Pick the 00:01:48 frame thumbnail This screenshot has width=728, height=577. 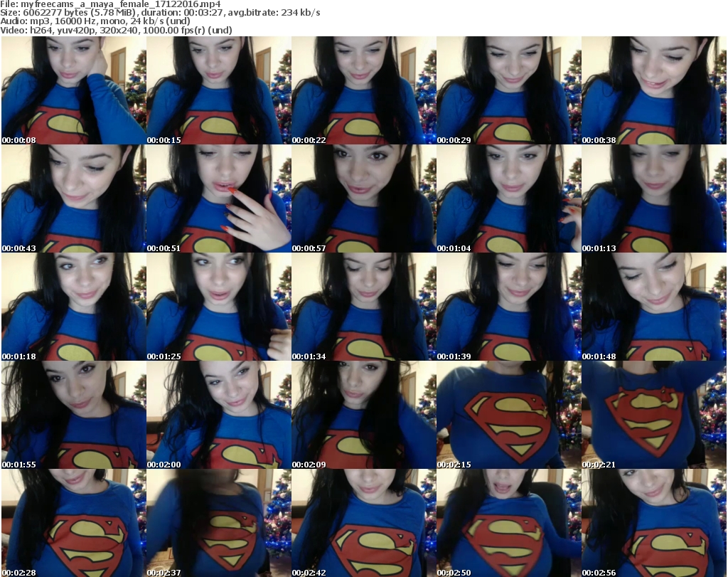[x=654, y=307]
